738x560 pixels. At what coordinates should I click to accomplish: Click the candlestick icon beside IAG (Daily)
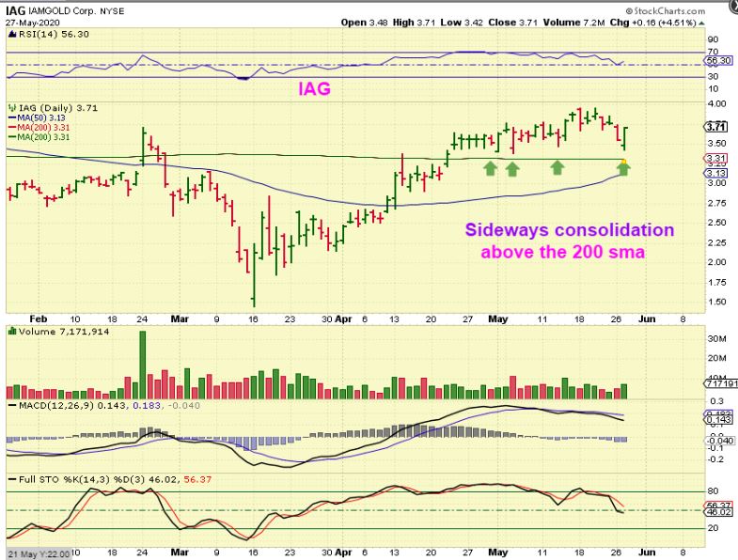coord(12,108)
